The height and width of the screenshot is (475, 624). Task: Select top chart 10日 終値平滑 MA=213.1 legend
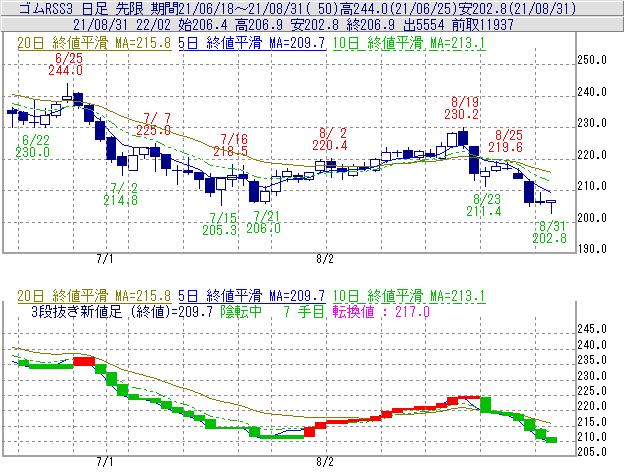click(x=409, y=43)
